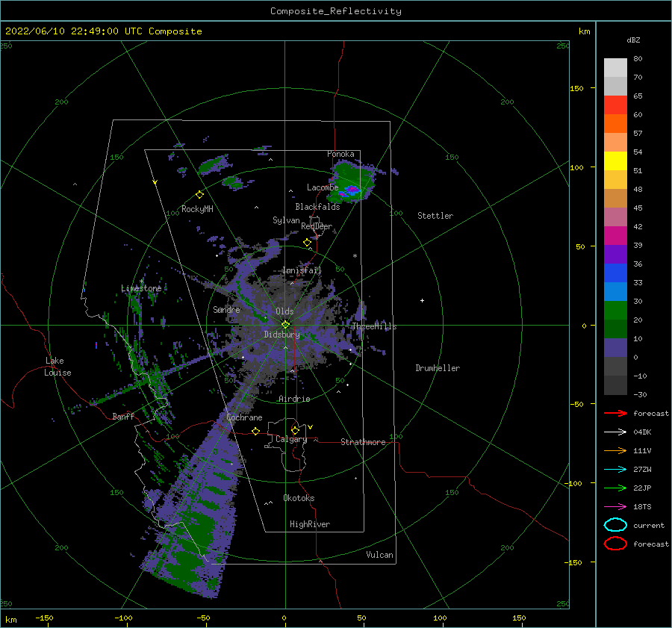This screenshot has width=672, height=628.
Task: Click the Stettler city label
Action: 435,216
